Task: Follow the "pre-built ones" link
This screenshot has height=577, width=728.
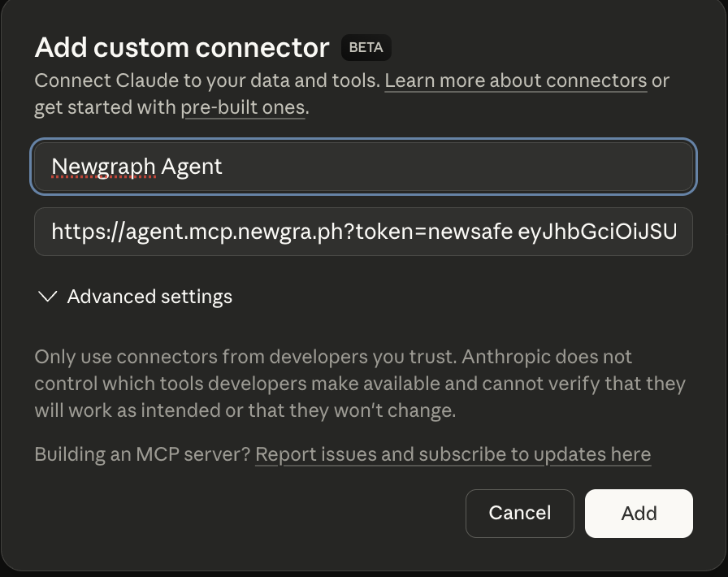Action: click(x=243, y=107)
